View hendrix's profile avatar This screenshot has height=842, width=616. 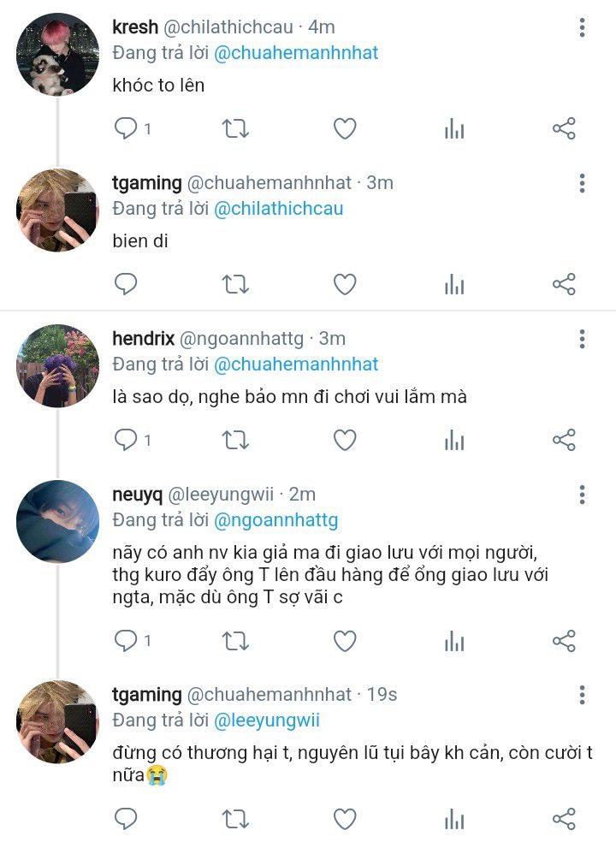tap(58, 365)
